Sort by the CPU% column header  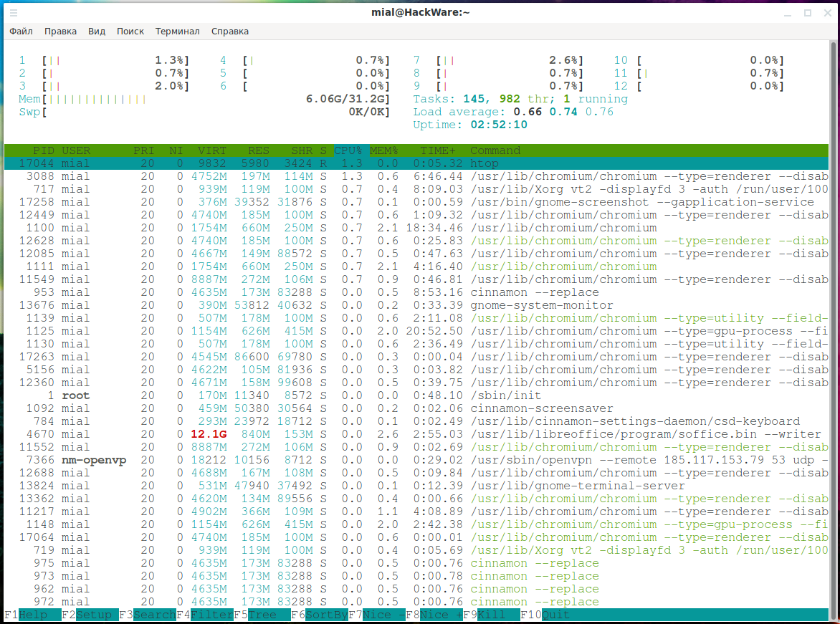coord(348,150)
